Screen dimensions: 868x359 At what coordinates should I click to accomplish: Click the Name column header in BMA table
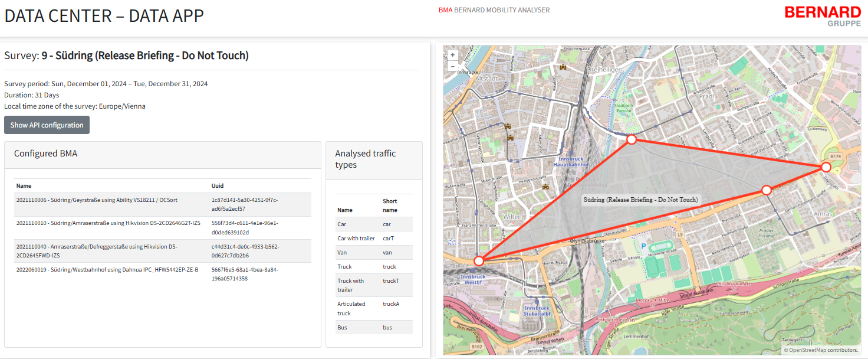pyautogui.click(x=24, y=185)
